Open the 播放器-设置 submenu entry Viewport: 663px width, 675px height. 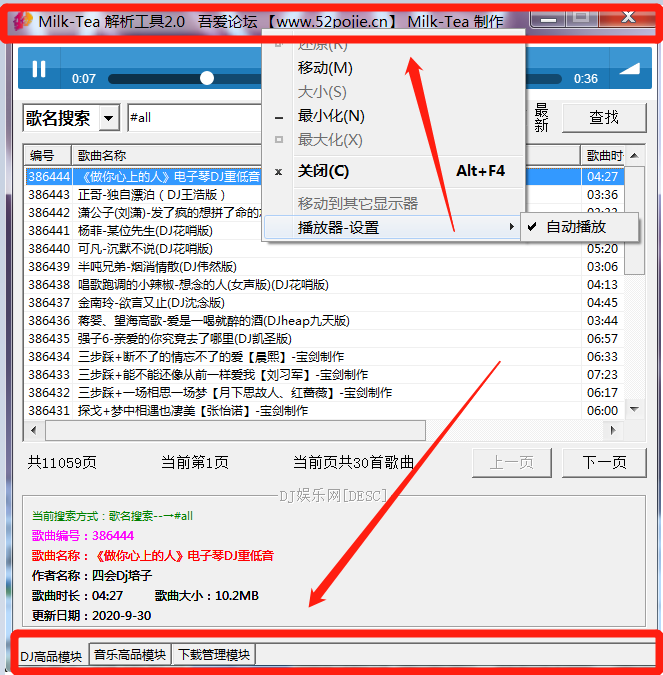[x=391, y=227]
